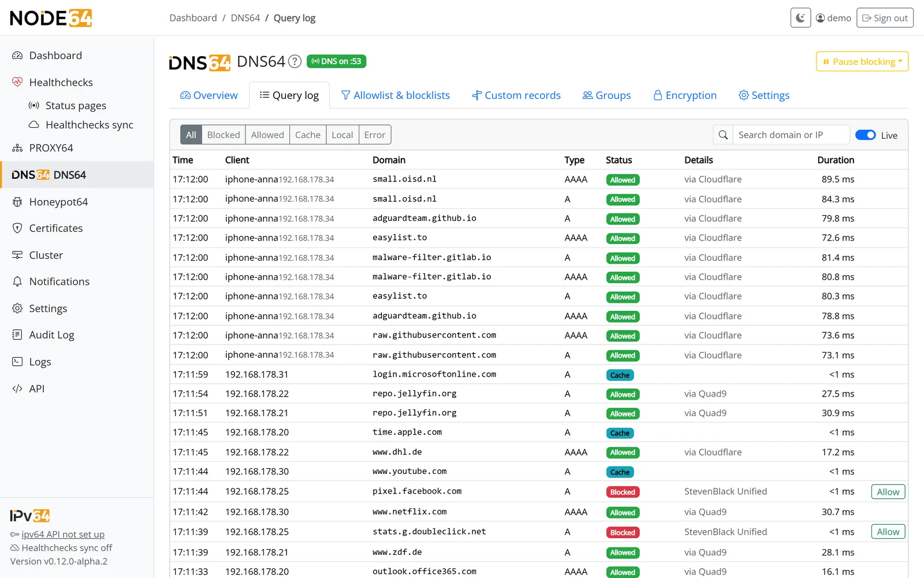
Task: Filter the query log by Cache
Action: click(x=308, y=135)
